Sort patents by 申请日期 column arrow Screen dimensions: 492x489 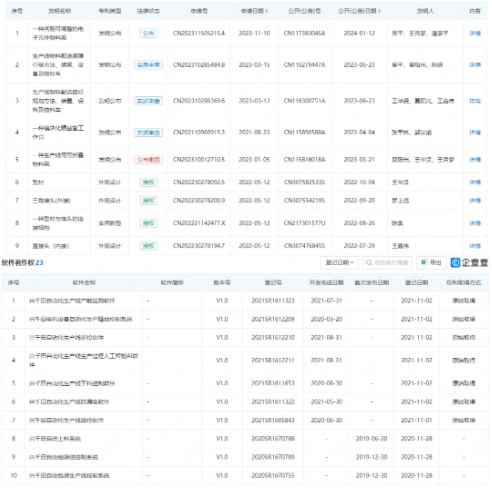click(x=267, y=11)
